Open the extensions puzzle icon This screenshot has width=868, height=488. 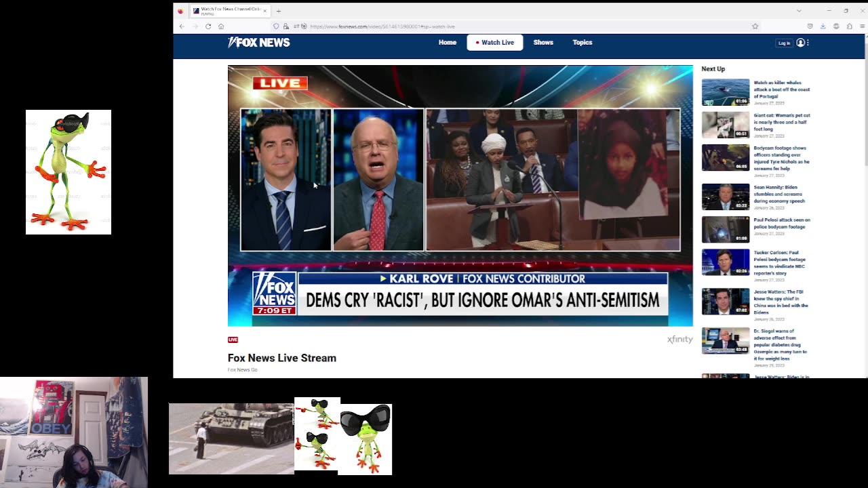tap(849, 26)
